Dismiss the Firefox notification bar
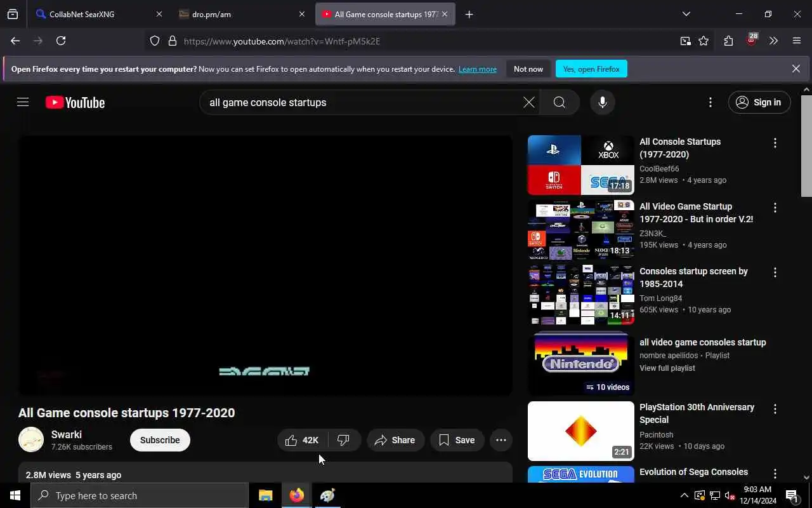This screenshot has width=812, height=508. coord(796,69)
